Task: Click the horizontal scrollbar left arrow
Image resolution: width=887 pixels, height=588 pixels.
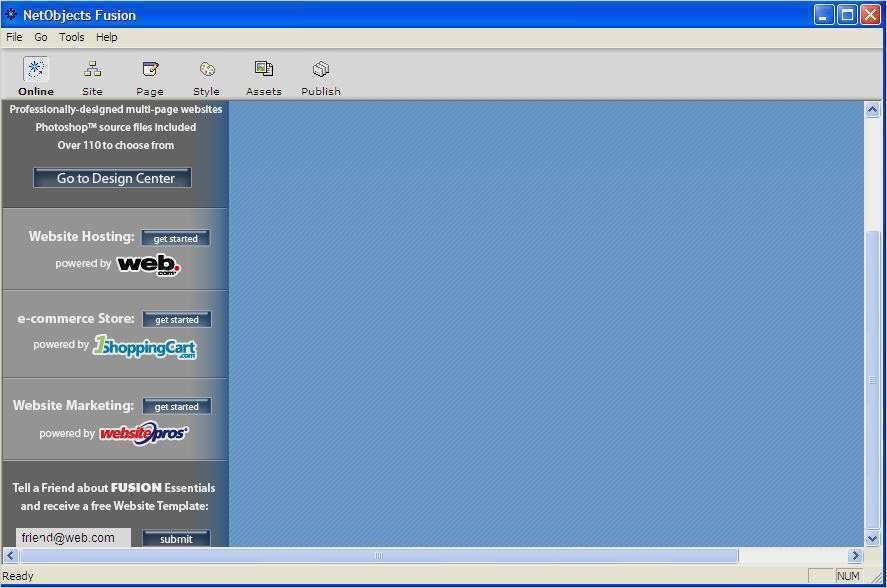Action: point(11,555)
